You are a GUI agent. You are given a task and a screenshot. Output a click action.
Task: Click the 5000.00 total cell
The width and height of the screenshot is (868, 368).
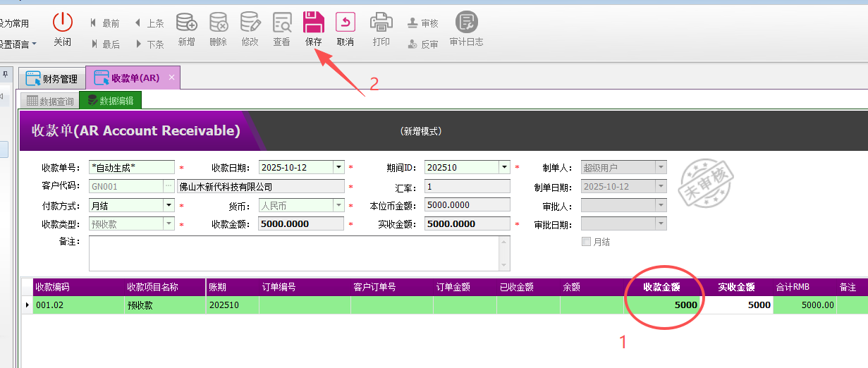(x=805, y=305)
